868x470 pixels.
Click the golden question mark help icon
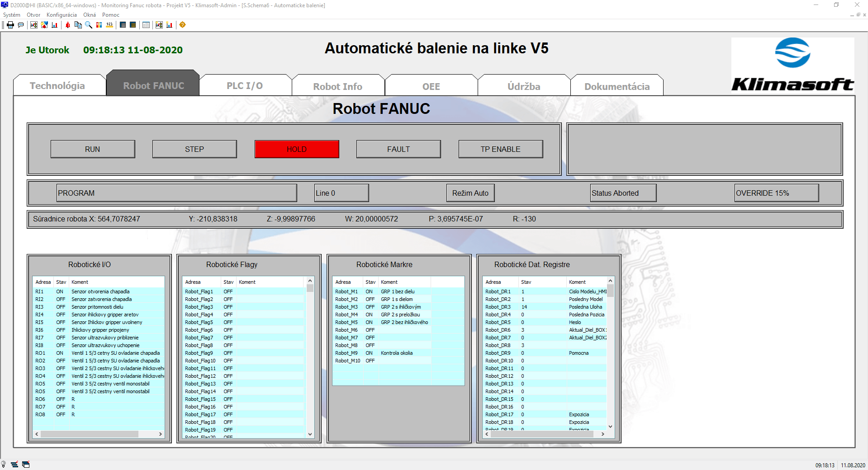coord(183,25)
